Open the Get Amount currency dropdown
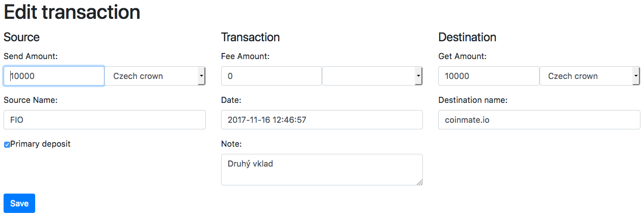Viewport: 644px width, 216px height. tap(590, 76)
